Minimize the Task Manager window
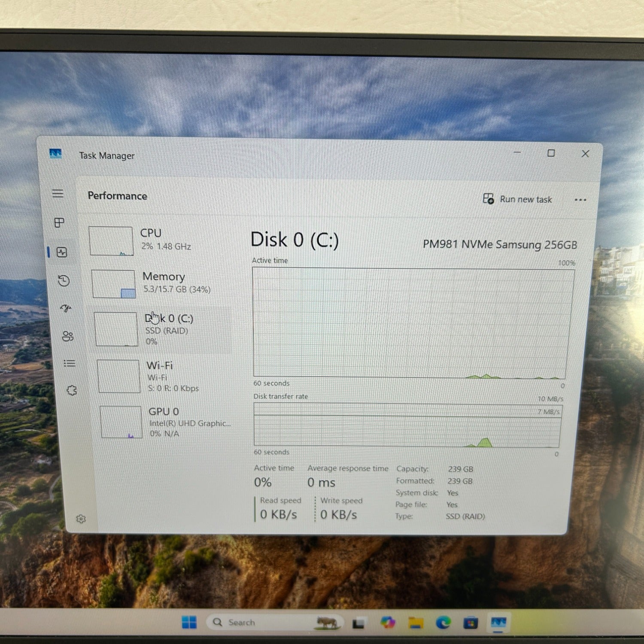644x644 pixels. tap(517, 152)
